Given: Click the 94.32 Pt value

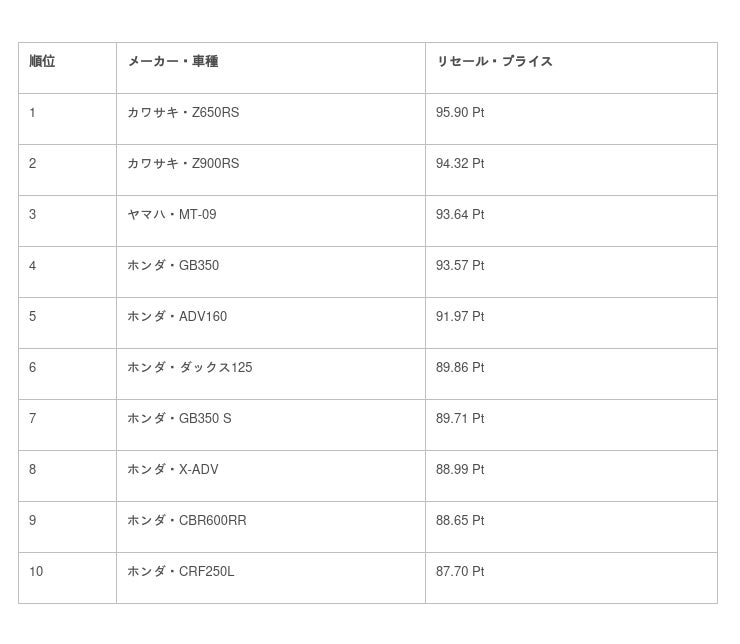Looking at the screenshot, I should (x=460, y=164).
